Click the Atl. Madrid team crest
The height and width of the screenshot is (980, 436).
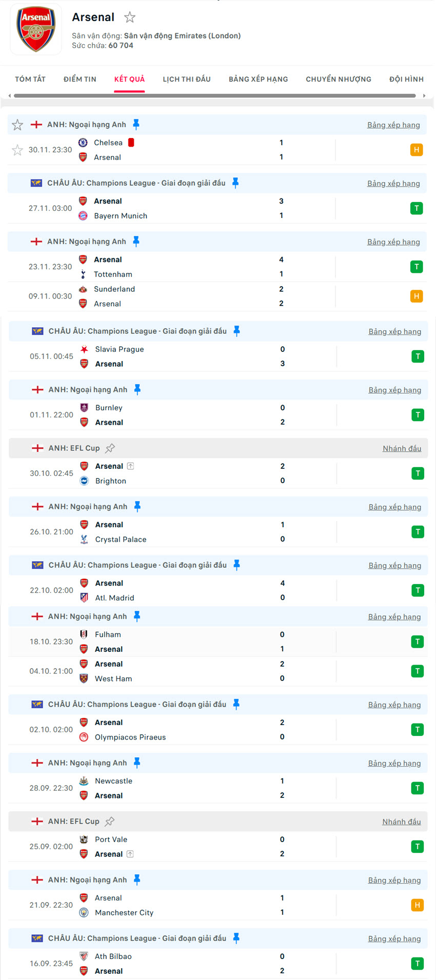tap(84, 598)
